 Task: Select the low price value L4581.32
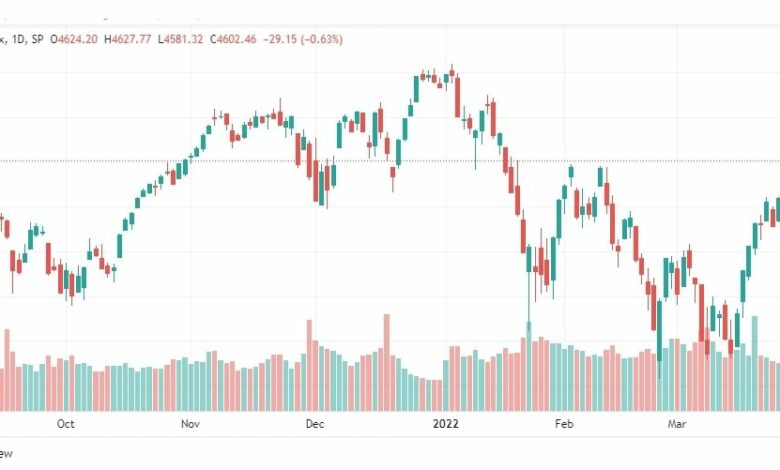point(180,39)
